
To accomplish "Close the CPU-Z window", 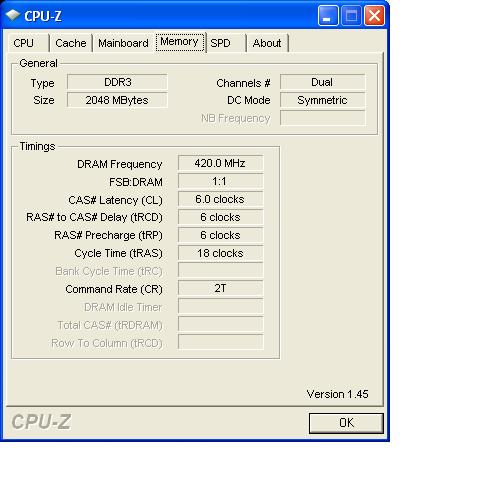I will [x=374, y=15].
